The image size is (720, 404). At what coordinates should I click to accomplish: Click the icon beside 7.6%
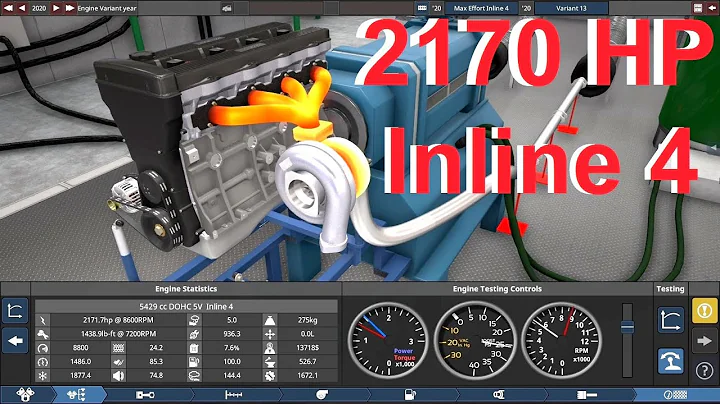coord(194,348)
